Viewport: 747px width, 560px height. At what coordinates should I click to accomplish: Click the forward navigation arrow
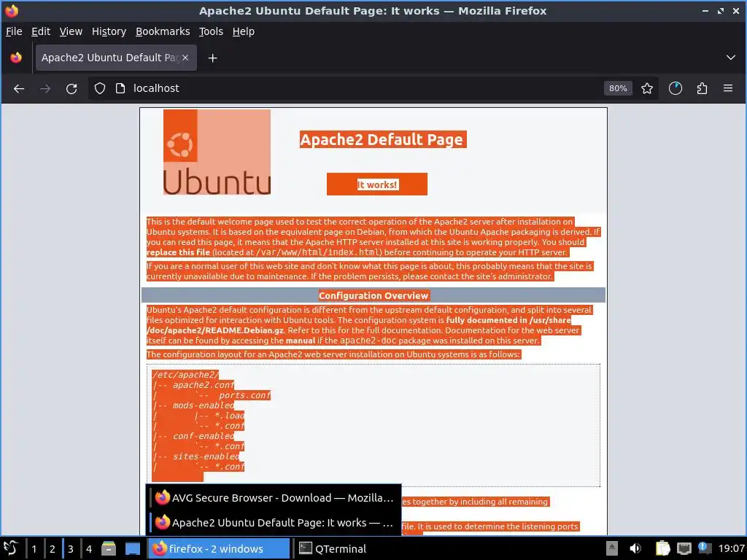45,88
